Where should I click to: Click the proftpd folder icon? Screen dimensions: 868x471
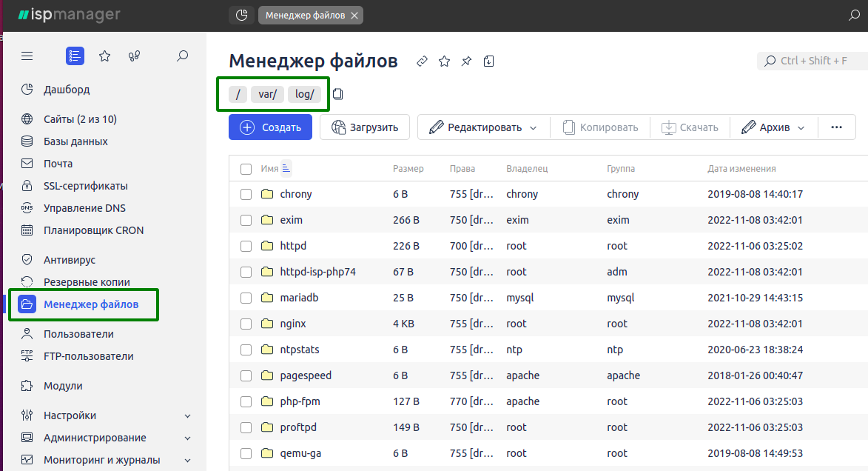pyautogui.click(x=267, y=427)
